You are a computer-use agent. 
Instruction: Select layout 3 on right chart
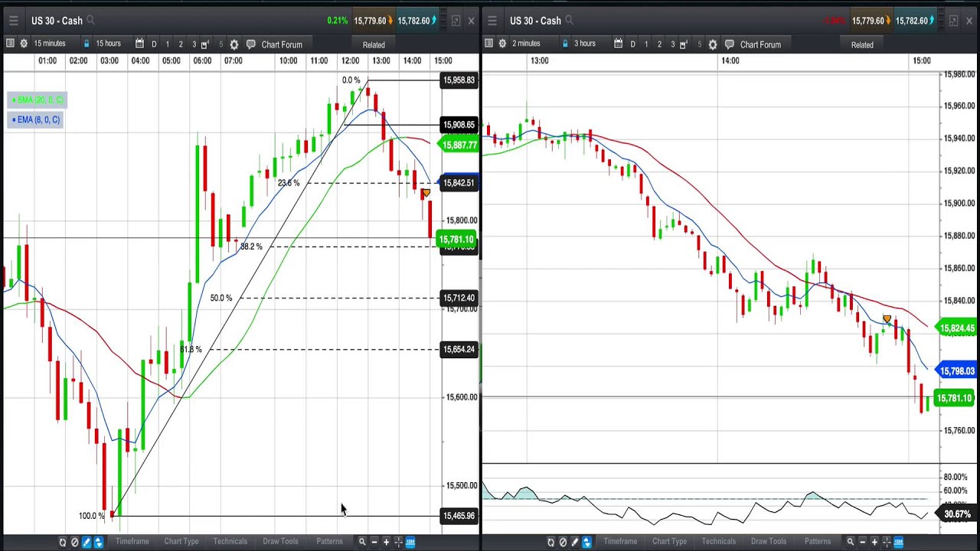[672, 44]
